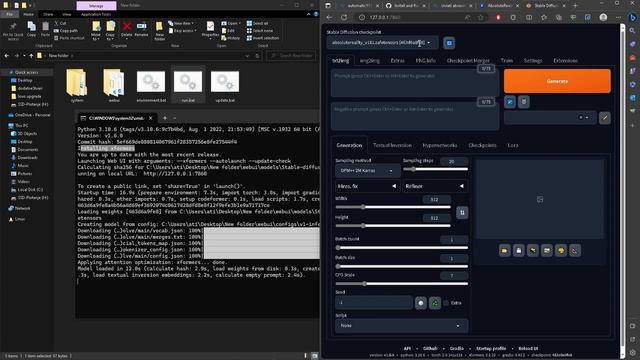Click the API footer link
The width and height of the screenshot is (640, 360).
[x=407, y=349]
